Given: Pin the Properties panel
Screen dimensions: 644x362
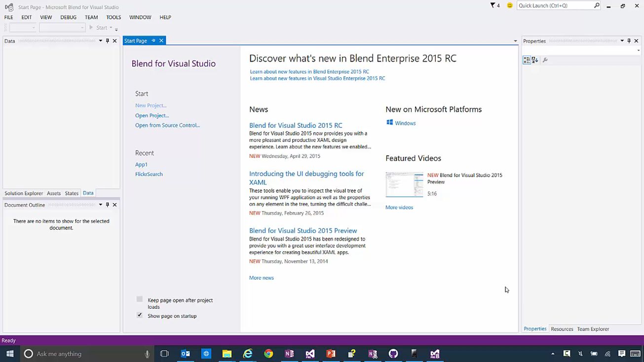Looking at the screenshot, I should click(629, 41).
